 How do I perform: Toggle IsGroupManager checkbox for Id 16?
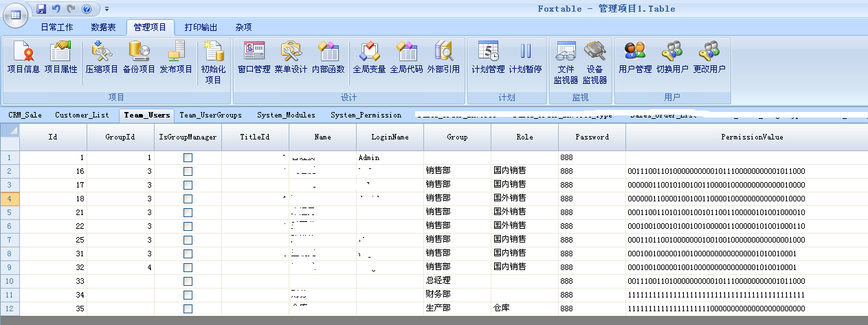188,171
